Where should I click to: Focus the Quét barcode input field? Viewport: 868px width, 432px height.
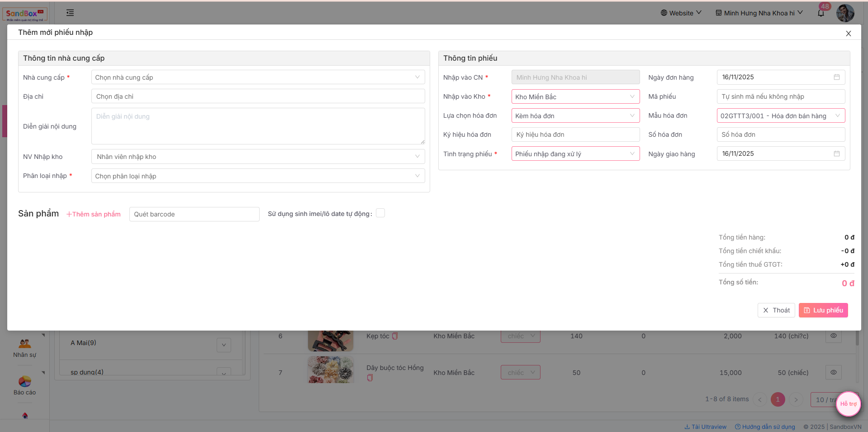point(194,214)
